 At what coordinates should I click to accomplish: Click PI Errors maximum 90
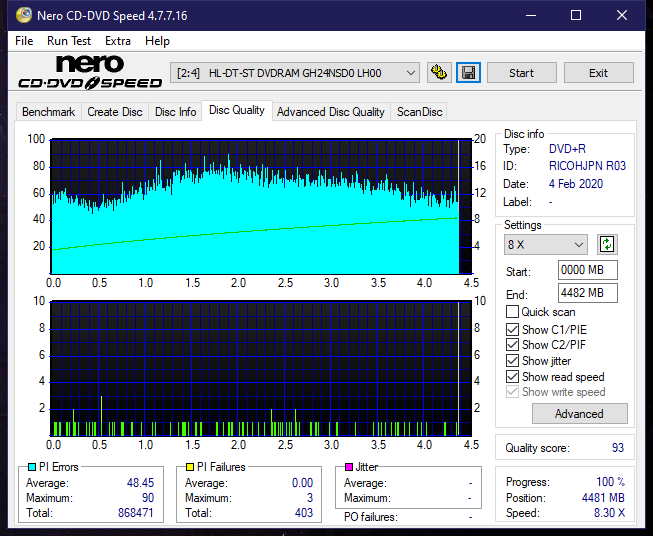[148, 498]
